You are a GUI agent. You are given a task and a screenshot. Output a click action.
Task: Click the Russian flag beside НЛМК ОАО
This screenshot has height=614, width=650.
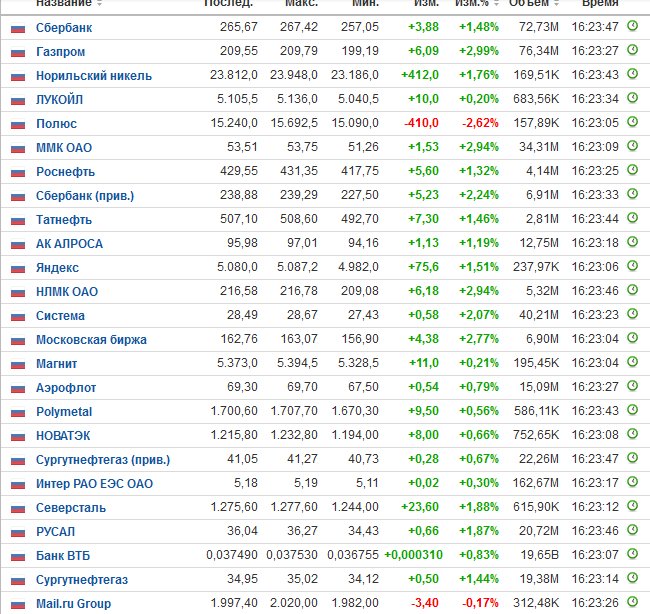18,293
